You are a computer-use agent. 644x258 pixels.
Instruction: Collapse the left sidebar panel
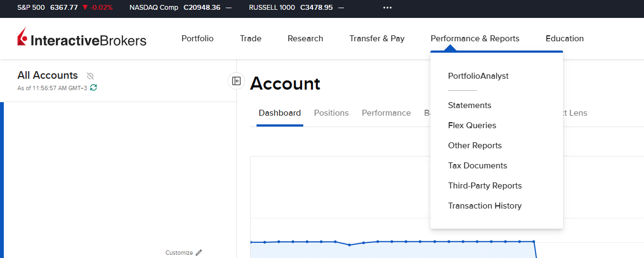[236, 81]
